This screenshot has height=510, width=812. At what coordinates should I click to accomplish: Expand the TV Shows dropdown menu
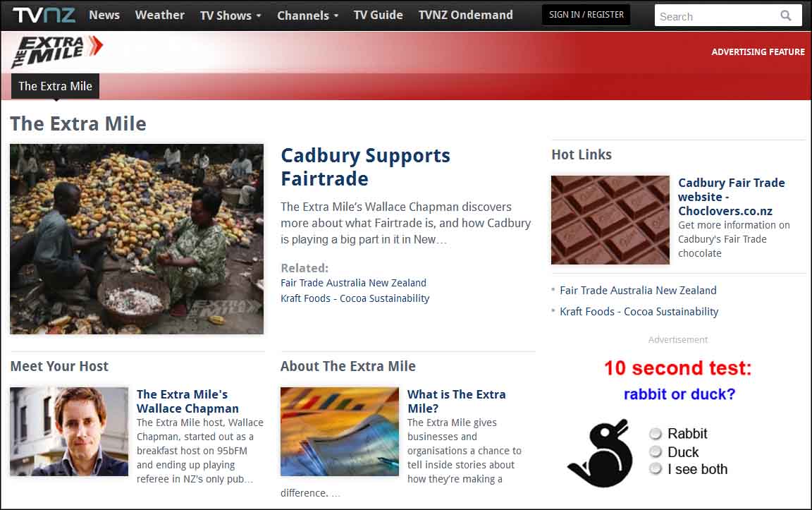(230, 16)
